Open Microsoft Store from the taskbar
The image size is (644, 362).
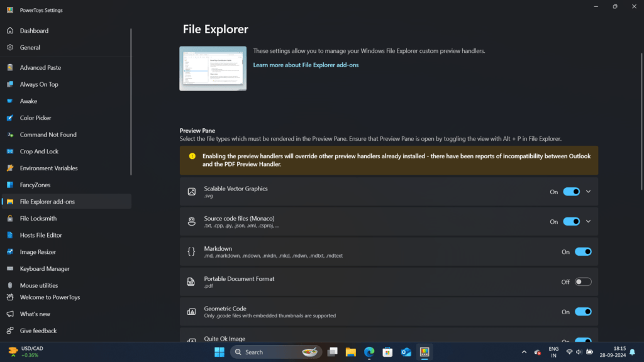[x=387, y=352]
